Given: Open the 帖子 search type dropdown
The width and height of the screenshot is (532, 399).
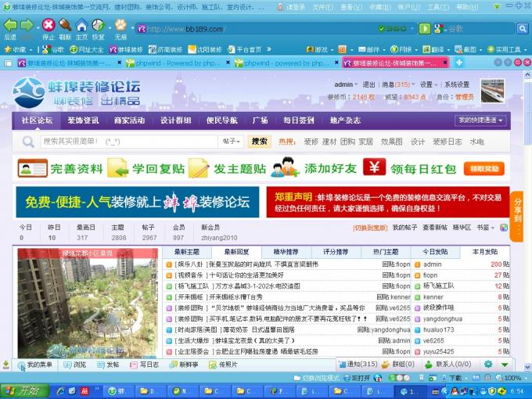Looking at the screenshot, I should [231, 142].
